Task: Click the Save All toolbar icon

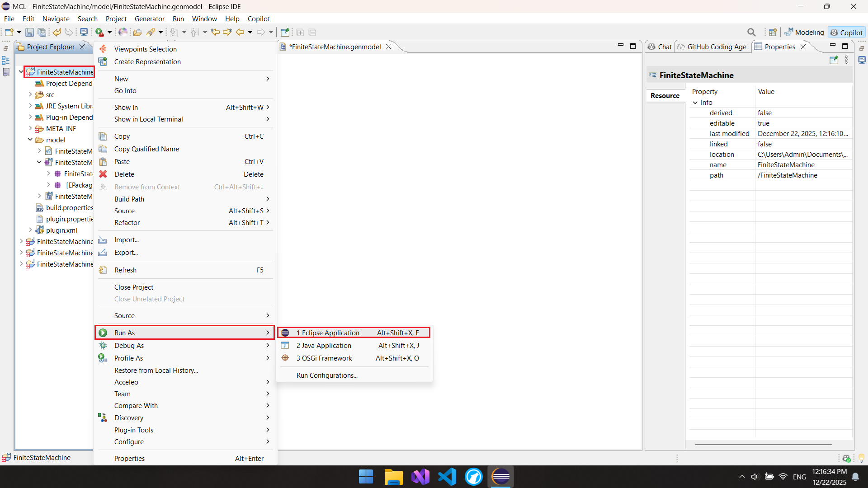Action: [x=42, y=33]
